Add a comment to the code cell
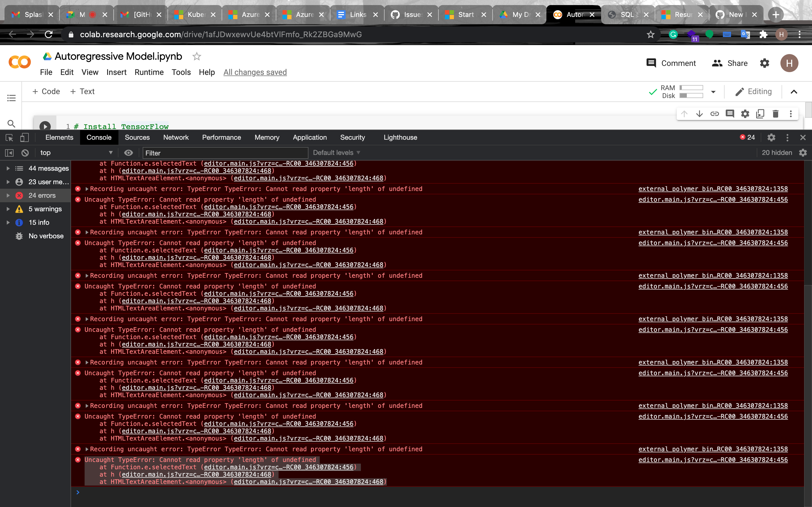 (730, 114)
